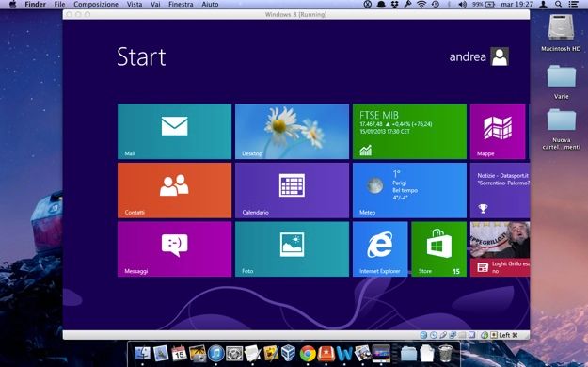Open the Mail tile
The image size is (588, 367).
pyautogui.click(x=174, y=132)
